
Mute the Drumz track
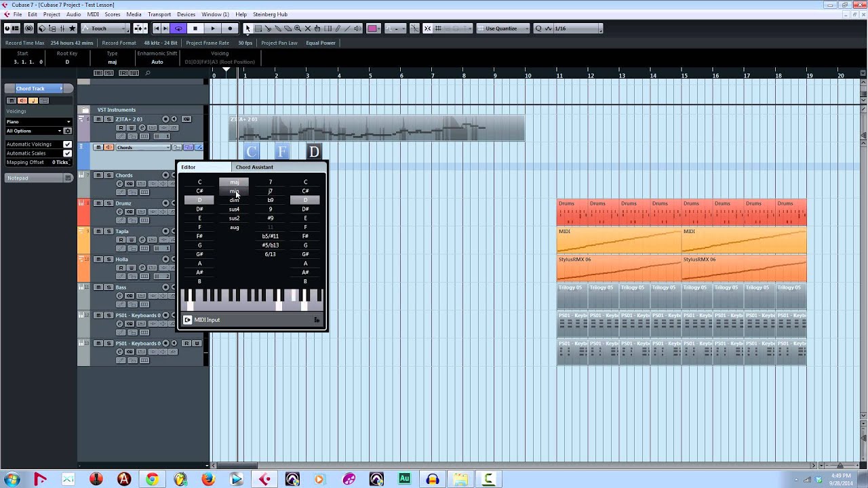(x=98, y=203)
